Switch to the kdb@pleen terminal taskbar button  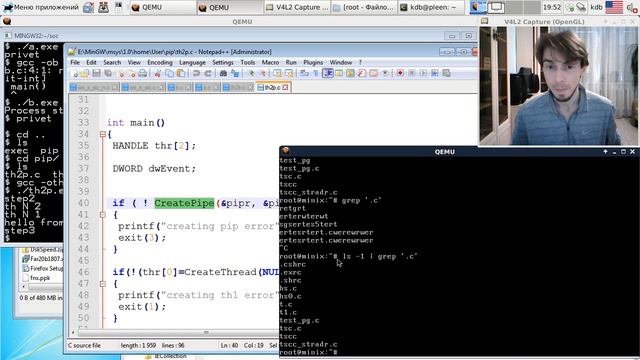coord(431,7)
